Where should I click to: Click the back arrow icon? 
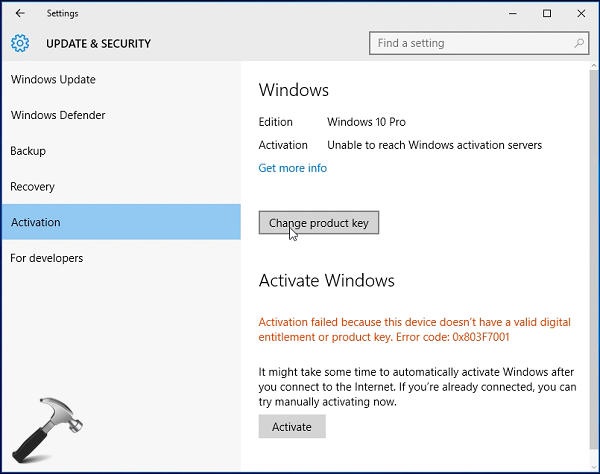pyautogui.click(x=20, y=13)
